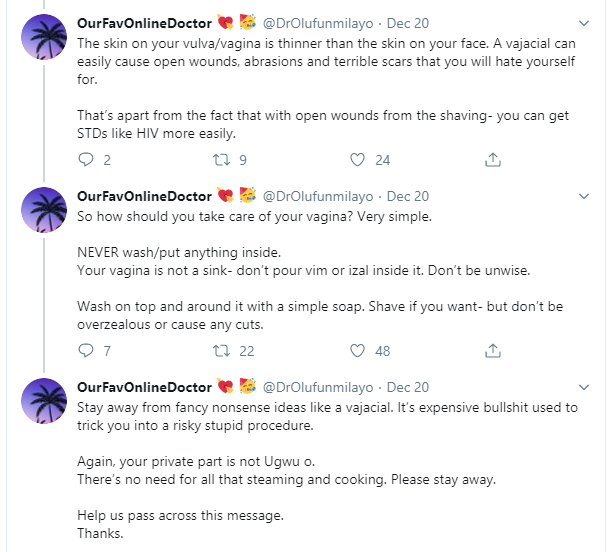The width and height of the screenshot is (613, 552).
Task: Open first tweet's palm tree avatar
Action: click(44, 38)
